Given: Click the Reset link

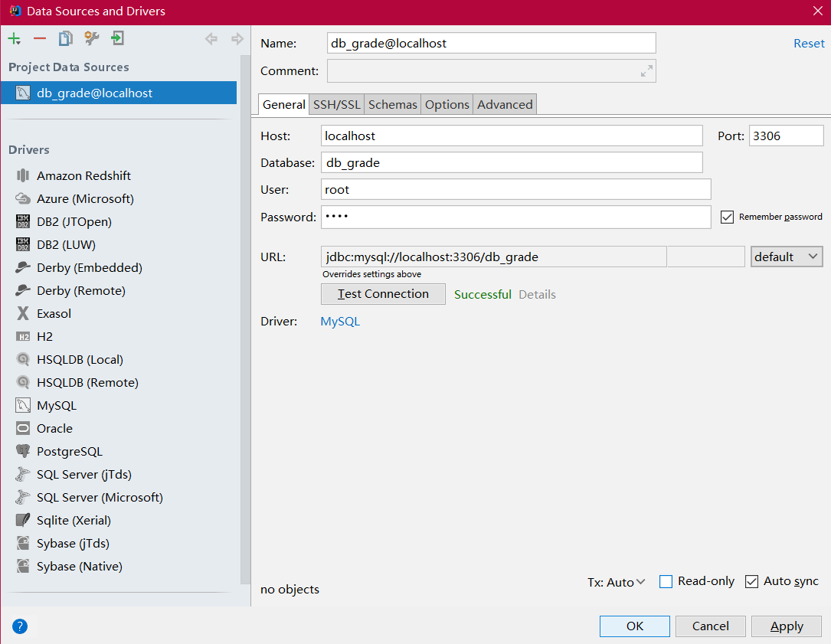Looking at the screenshot, I should coord(809,44).
